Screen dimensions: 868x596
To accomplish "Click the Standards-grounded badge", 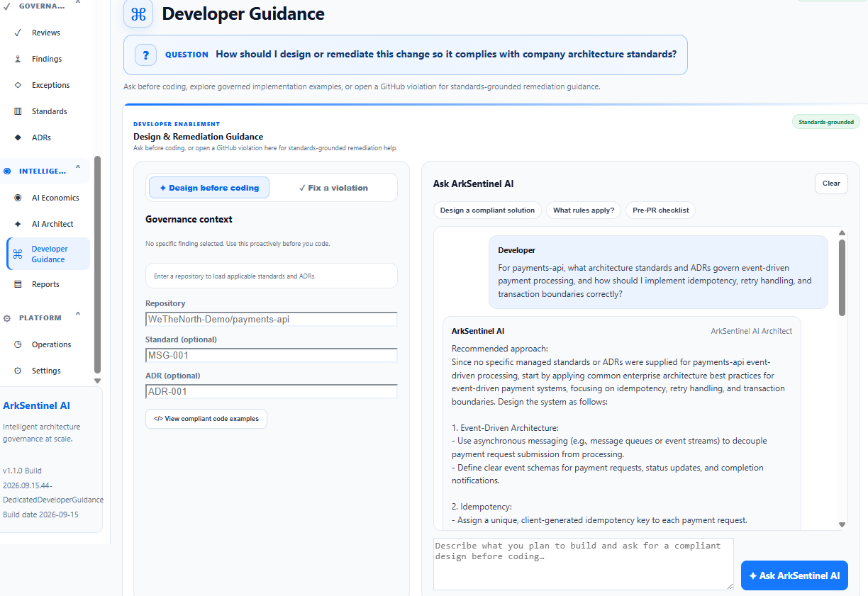I will pos(826,122).
